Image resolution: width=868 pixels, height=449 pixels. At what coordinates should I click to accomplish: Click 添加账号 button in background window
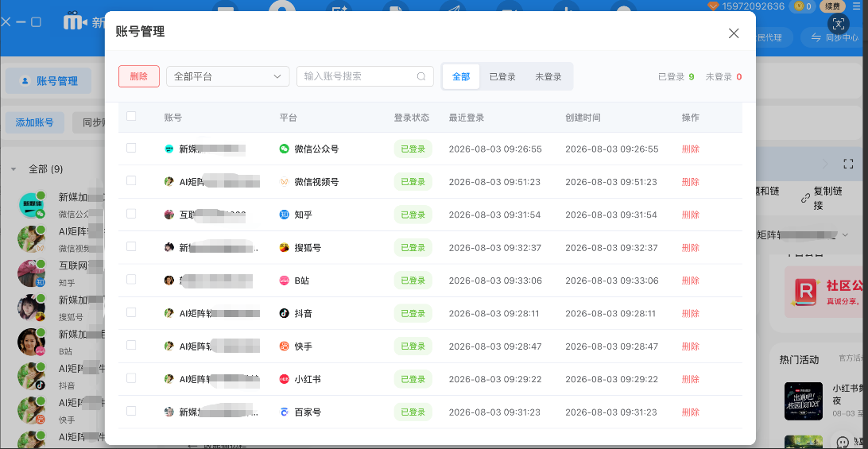[35, 122]
